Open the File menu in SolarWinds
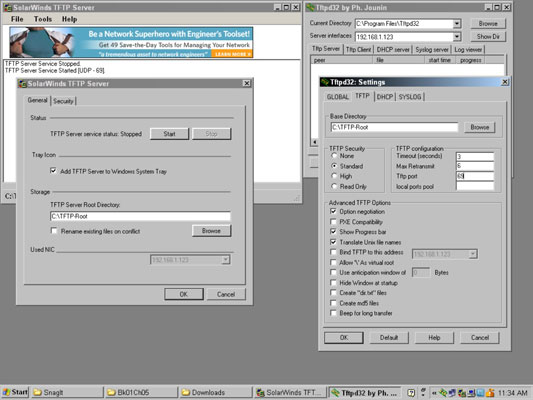This screenshot has width=533, height=400. 17,19
